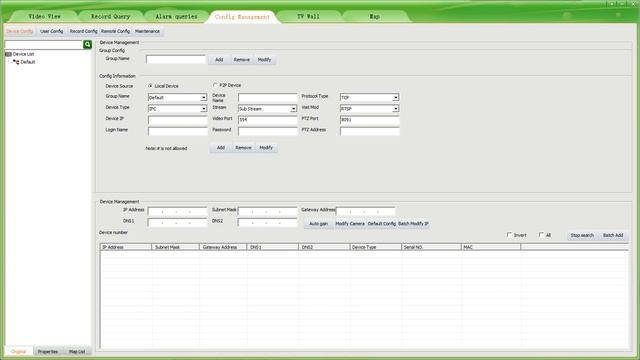Choose the Local Device radio button
The width and height of the screenshot is (640, 360).
(x=150, y=86)
